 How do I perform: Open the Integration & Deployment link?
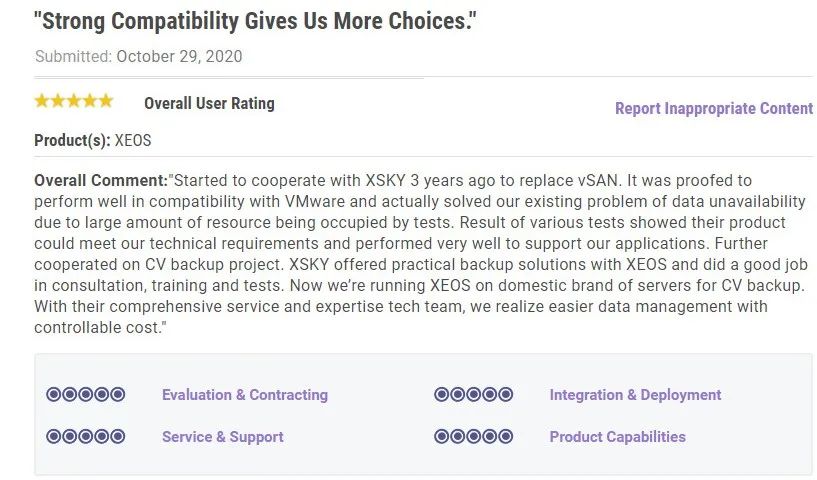635,395
